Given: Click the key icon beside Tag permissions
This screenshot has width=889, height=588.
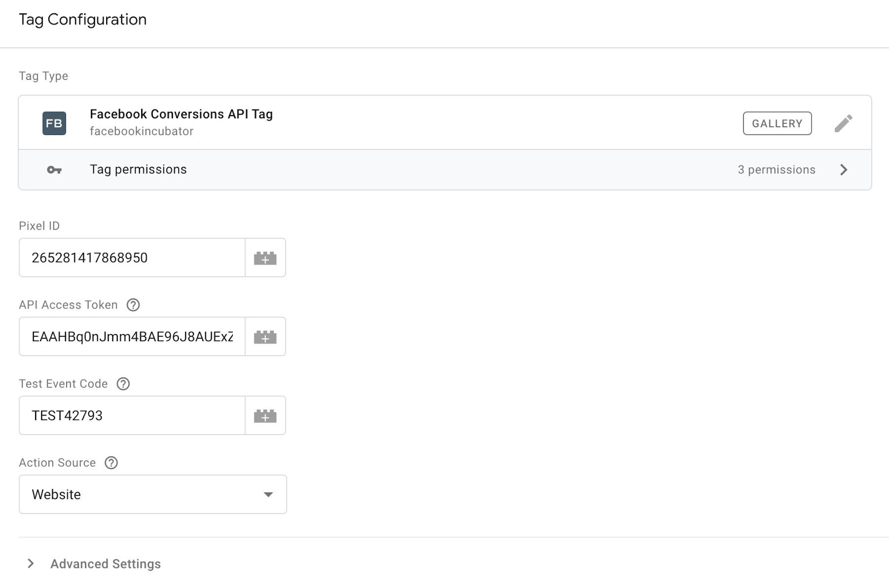Looking at the screenshot, I should (x=54, y=170).
